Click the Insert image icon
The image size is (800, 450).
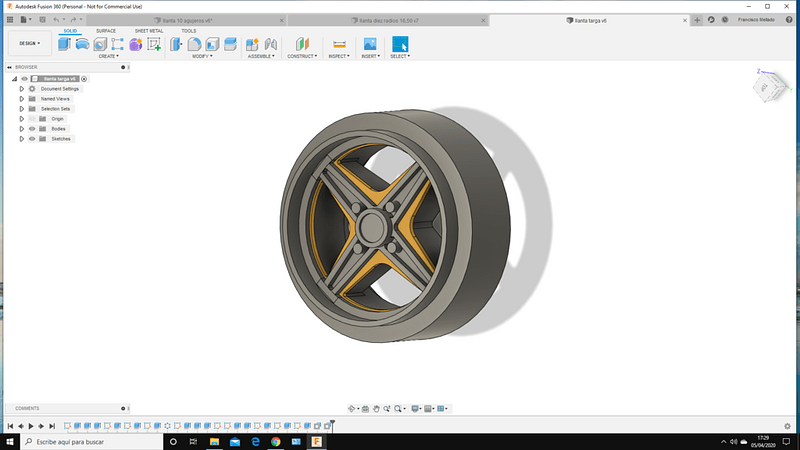point(370,44)
